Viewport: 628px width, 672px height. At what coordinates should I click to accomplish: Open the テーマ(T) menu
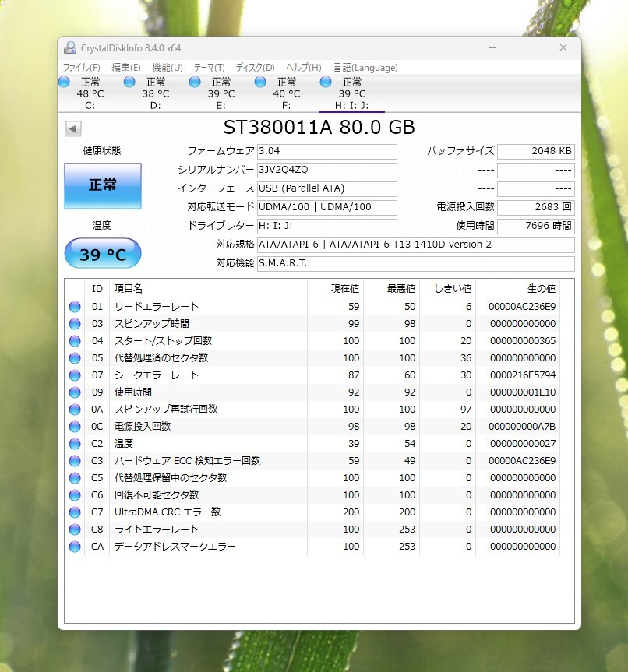tap(209, 68)
